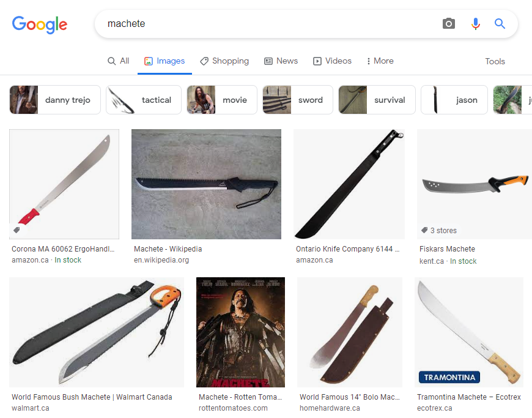The image size is (532, 418).
Task: Click World Famous Bush Machete Walmart title
Action: coord(92,397)
